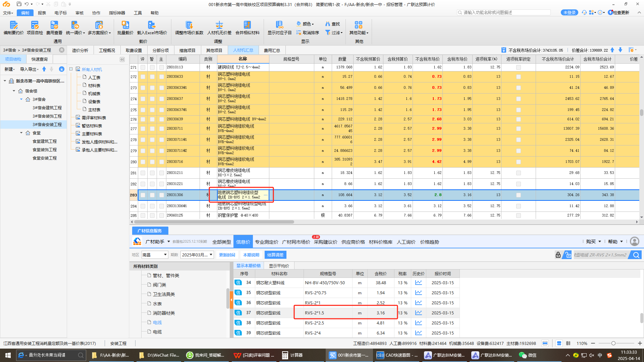Open CAD快速看图 from taskbar
Image resolution: width=644 pixels, height=362 pixels.
click(397, 355)
